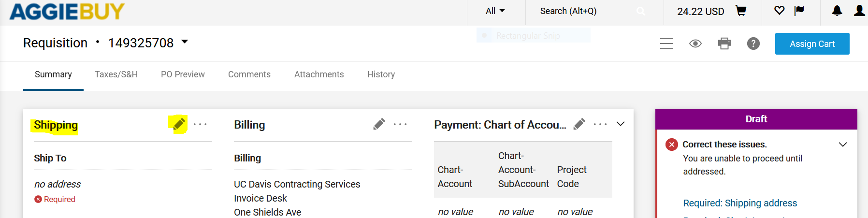This screenshot has width=868, height=218.
Task: Click the One Shields Ave address line
Action: (267, 212)
